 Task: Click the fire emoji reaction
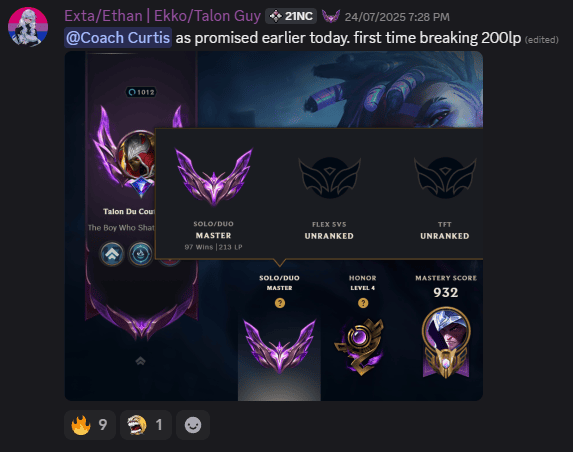90,425
